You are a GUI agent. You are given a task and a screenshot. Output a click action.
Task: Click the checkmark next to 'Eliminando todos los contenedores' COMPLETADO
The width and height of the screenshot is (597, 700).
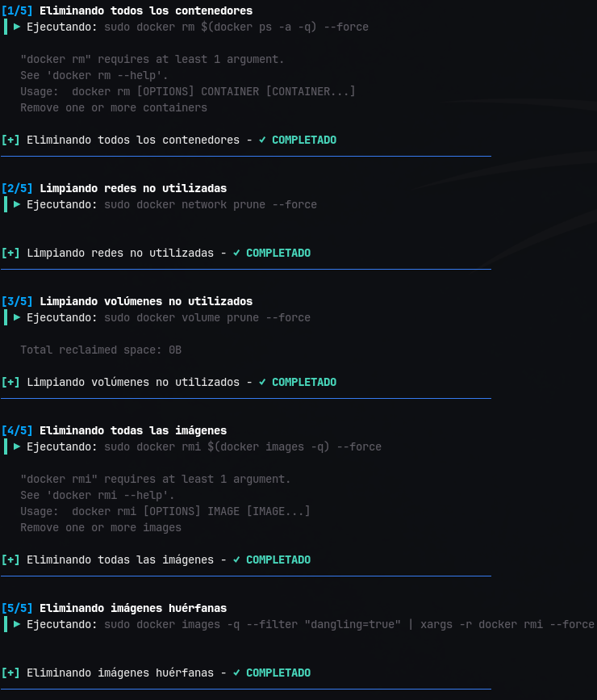coord(262,140)
